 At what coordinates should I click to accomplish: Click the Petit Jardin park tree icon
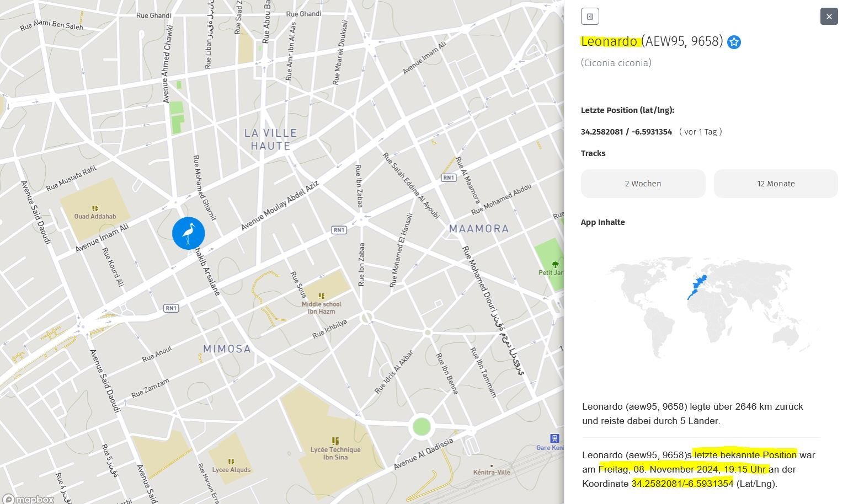click(x=555, y=265)
